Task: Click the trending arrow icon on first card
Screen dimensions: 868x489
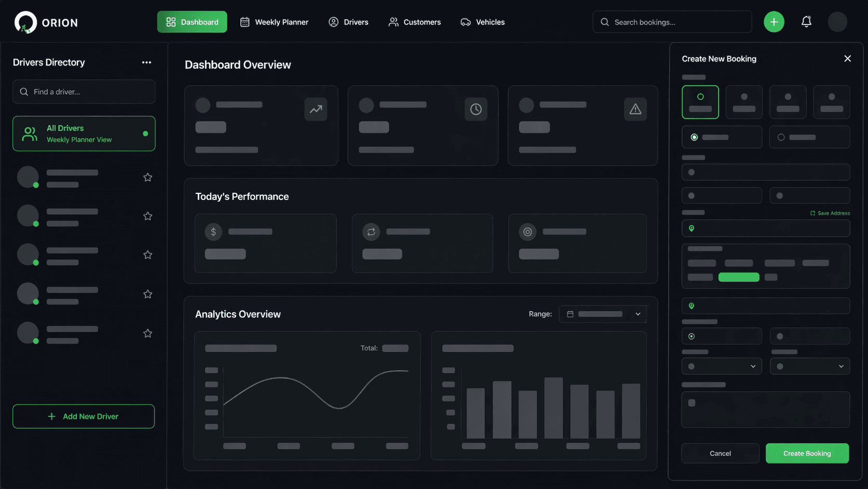Action: click(316, 109)
